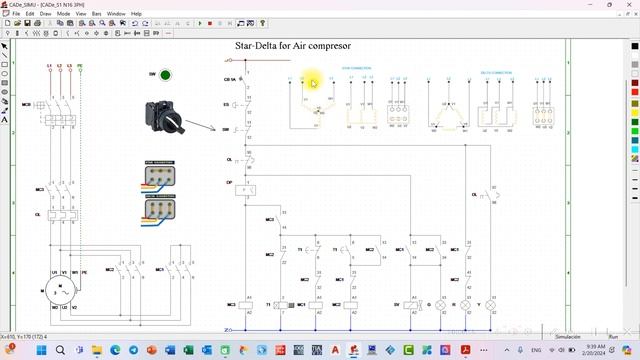
Task: Pick the cyan color swatch
Action: click(635, 149)
